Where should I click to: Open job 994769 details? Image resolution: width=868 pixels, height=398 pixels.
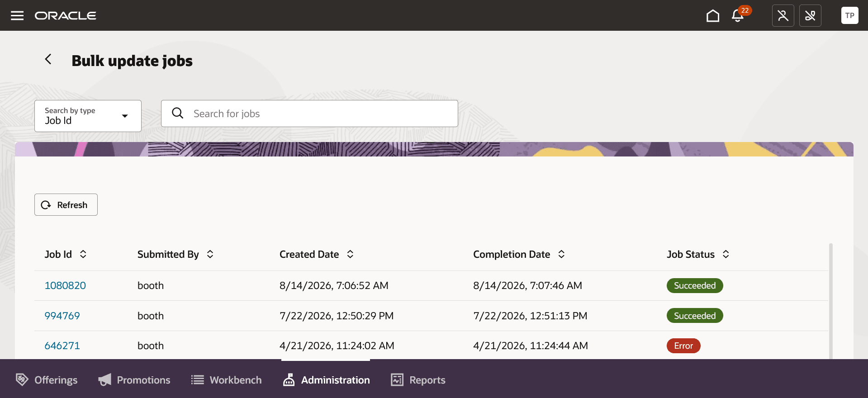click(62, 316)
